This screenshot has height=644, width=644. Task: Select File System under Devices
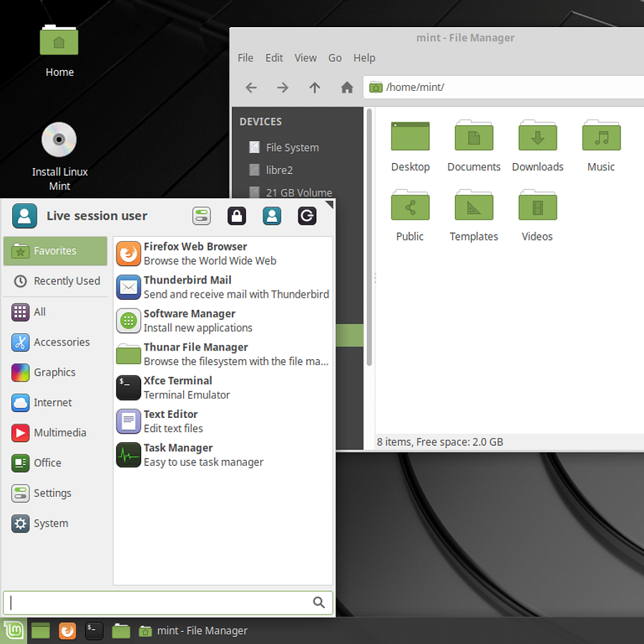coord(291,147)
